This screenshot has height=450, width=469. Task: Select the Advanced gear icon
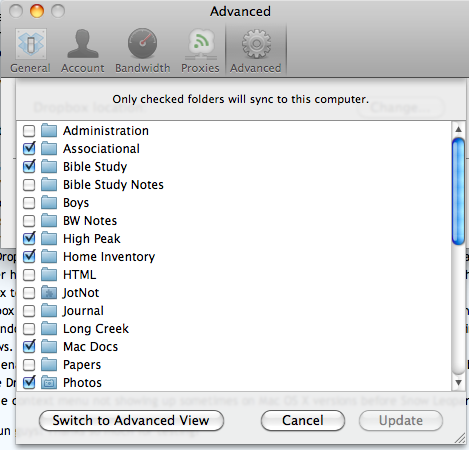(256, 44)
